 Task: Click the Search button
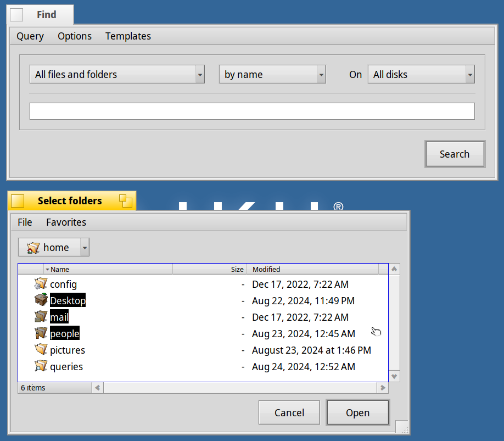[455, 154]
